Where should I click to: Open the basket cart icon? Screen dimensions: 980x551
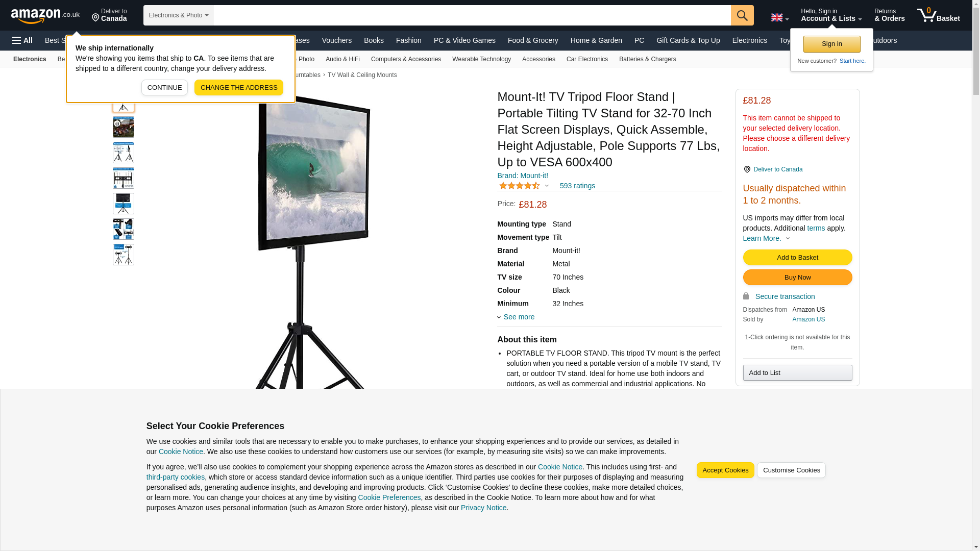[x=938, y=15]
